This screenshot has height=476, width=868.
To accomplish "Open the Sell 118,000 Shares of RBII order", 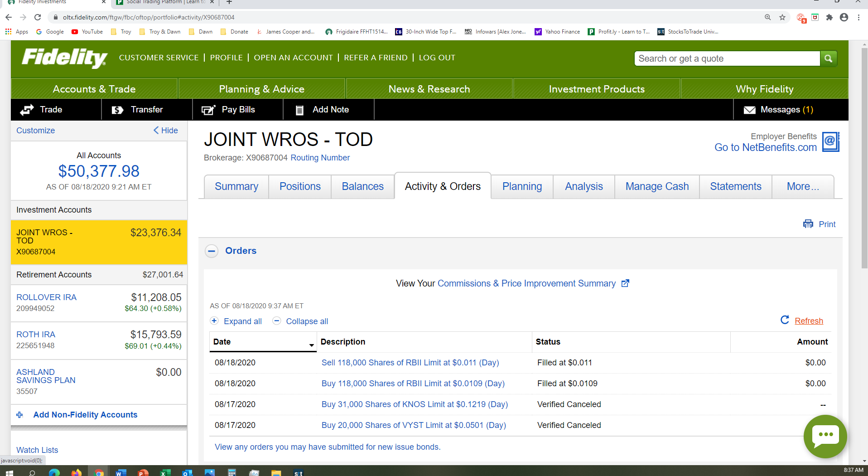I will pyautogui.click(x=410, y=363).
